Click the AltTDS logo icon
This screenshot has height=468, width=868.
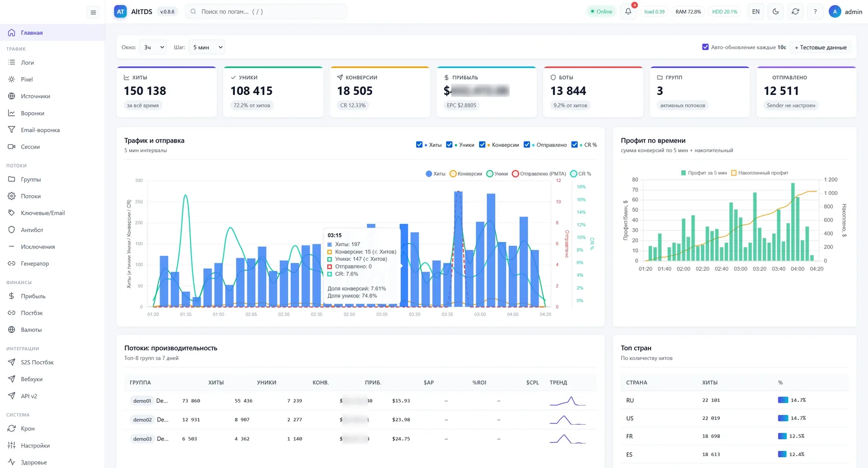click(x=120, y=11)
